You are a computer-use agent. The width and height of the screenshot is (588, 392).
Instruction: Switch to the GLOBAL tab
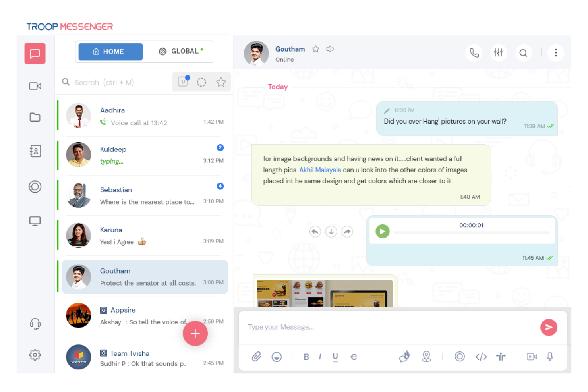(x=180, y=51)
